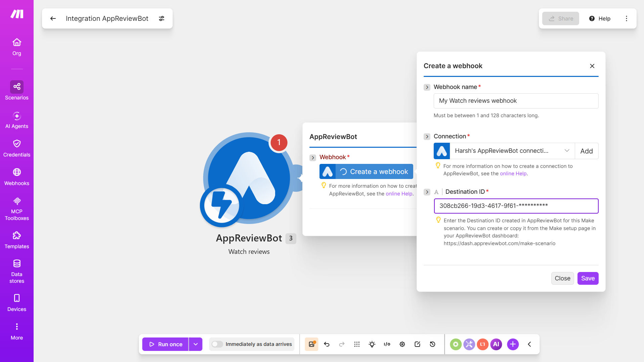Image resolution: width=644 pixels, height=362 pixels.
Task: Click the Run once button
Action: coord(165,344)
